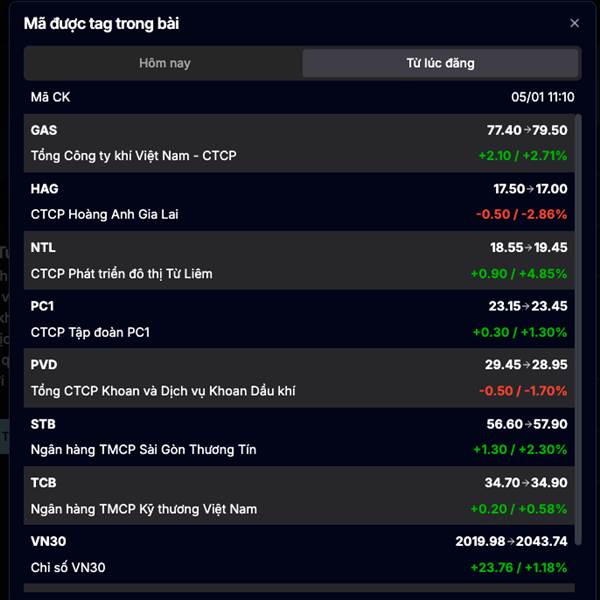Select the PC1 ticker row
Screen dimensions: 600x600
pos(300,319)
